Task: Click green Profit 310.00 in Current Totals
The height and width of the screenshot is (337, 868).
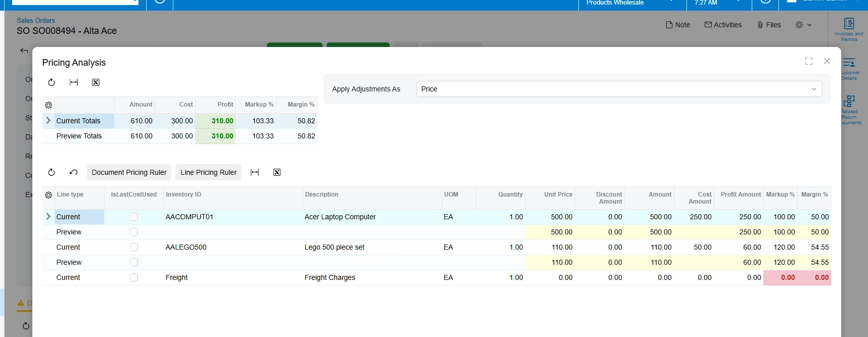Action: pos(215,121)
